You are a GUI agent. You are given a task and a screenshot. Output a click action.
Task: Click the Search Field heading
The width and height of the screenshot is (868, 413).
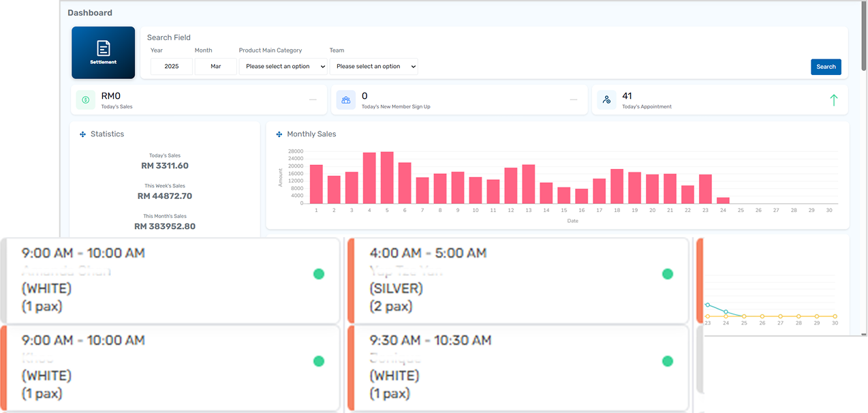coord(169,37)
